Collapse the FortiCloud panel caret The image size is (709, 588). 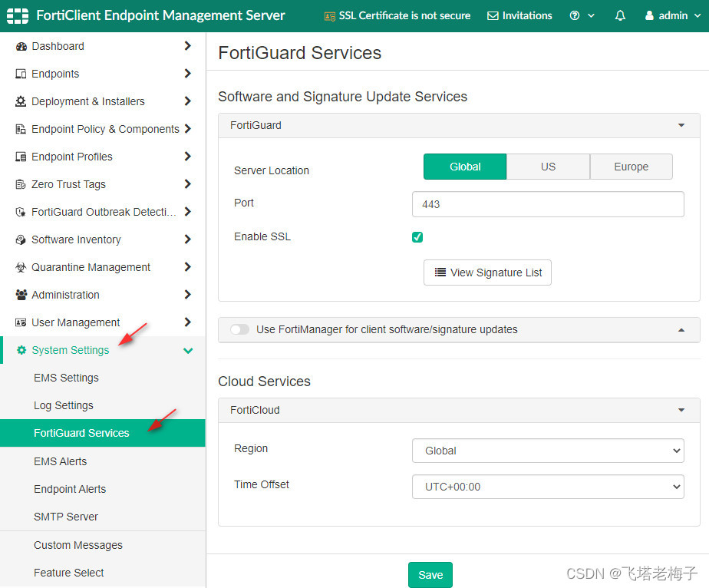(681, 410)
